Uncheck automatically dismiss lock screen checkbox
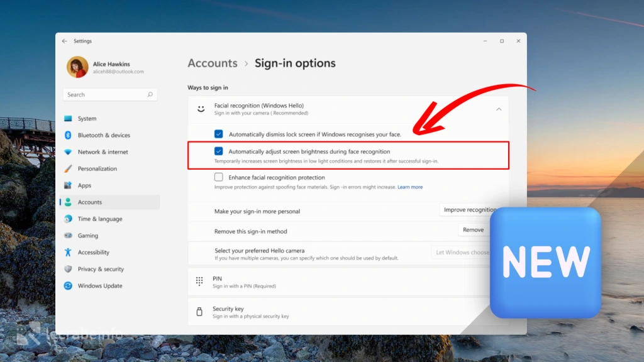Image resolution: width=644 pixels, height=362 pixels. (218, 134)
